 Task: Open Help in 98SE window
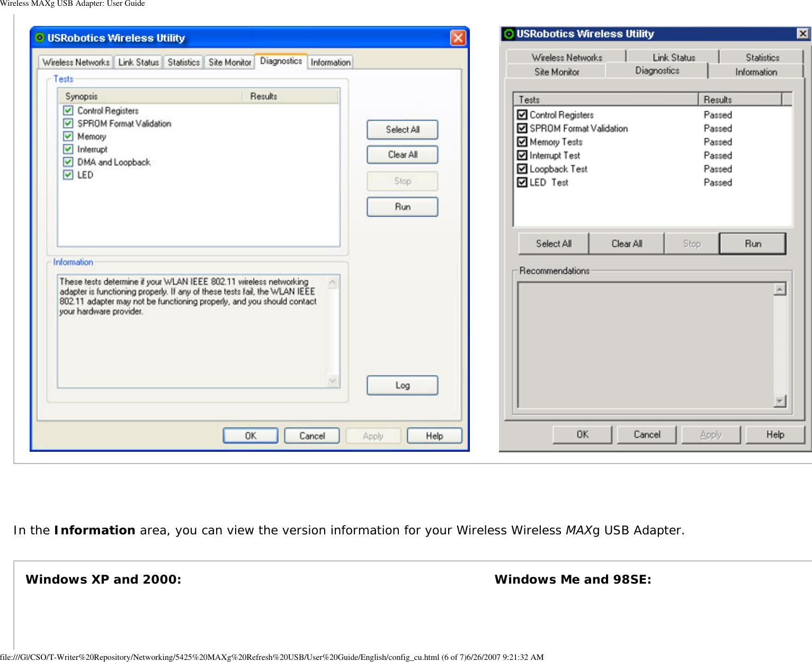pos(775,434)
